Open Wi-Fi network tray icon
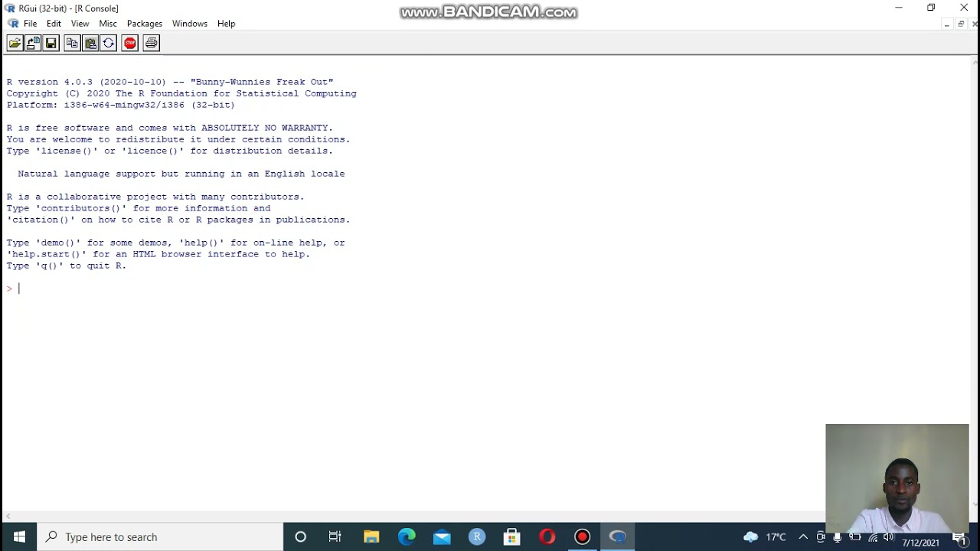 click(873, 537)
